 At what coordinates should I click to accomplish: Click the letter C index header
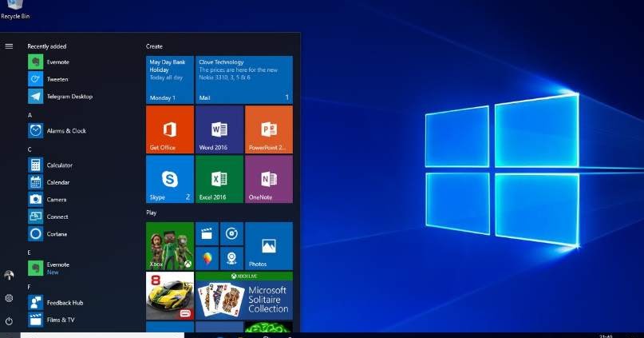click(30, 149)
